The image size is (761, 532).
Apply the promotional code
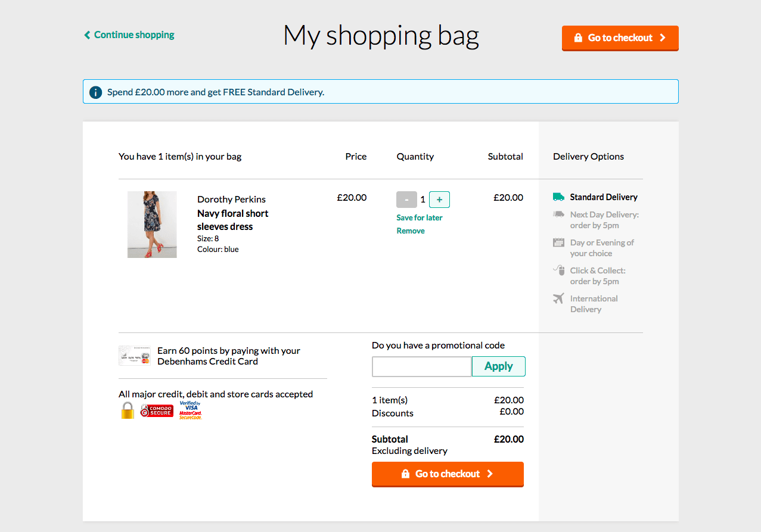coord(498,366)
